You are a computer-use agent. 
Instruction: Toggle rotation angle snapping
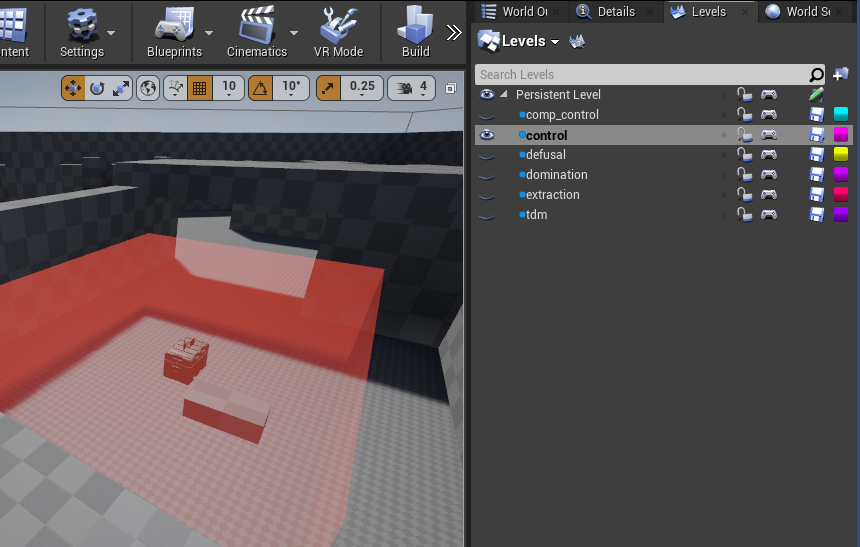[x=261, y=88]
